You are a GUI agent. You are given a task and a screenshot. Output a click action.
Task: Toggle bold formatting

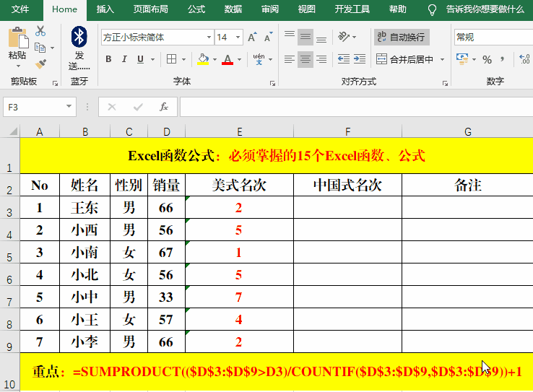click(x=109, y=59)
